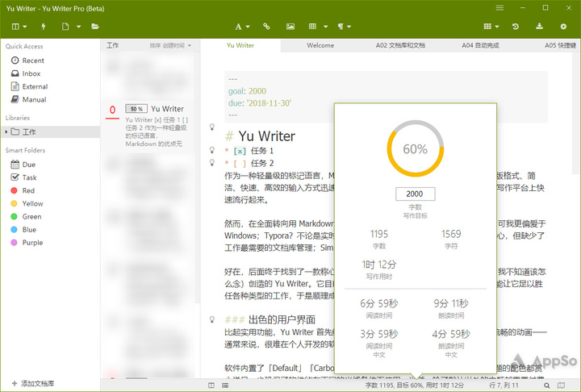This screenshot has width=581, height=392.
Task: Create a new document with the file icon
Action: 65,27
